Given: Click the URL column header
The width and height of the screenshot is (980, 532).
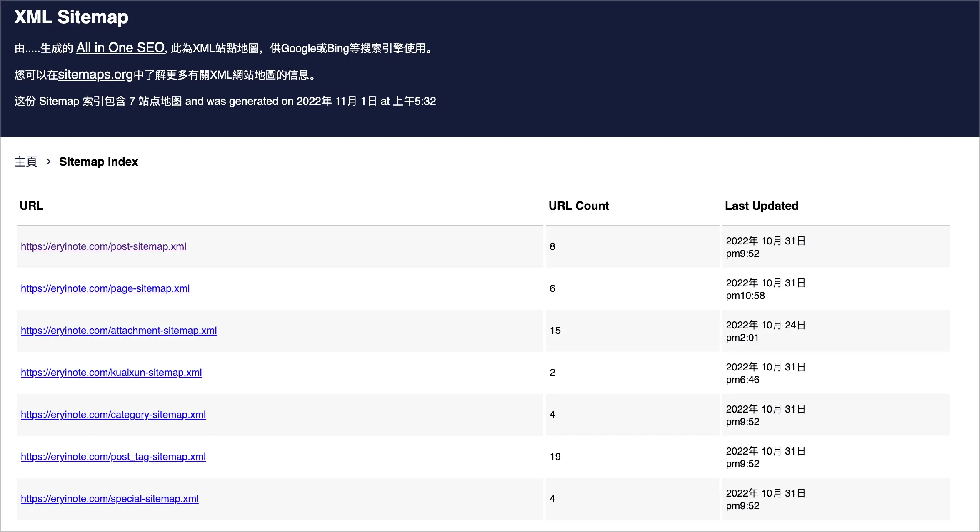Looking at the screenshot, I should click(x=32, y=206).
